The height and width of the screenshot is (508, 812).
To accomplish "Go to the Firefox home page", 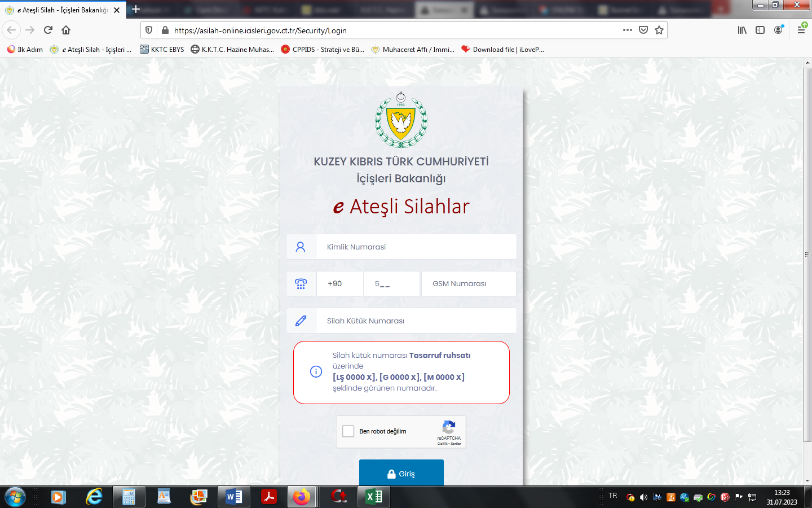I will [x=66, y=30].
